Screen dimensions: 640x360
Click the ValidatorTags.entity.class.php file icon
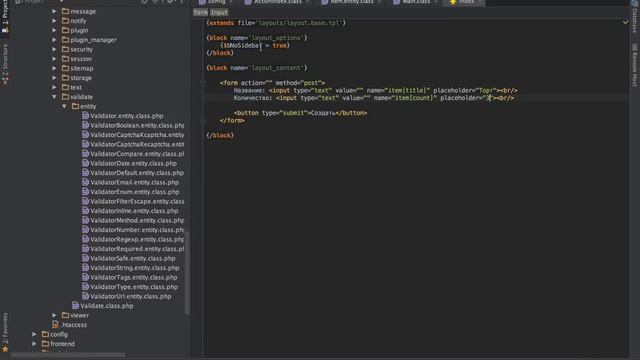pos(85,277)
